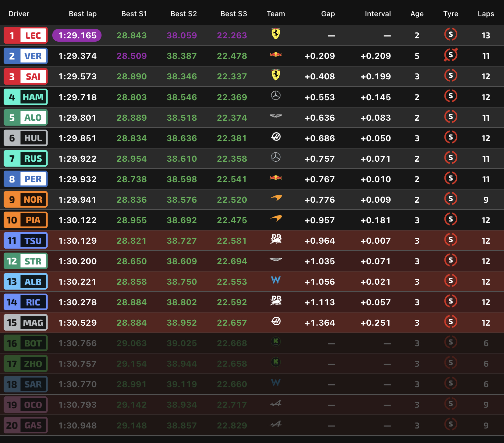Open the PIA driver badge

[25, 220]
